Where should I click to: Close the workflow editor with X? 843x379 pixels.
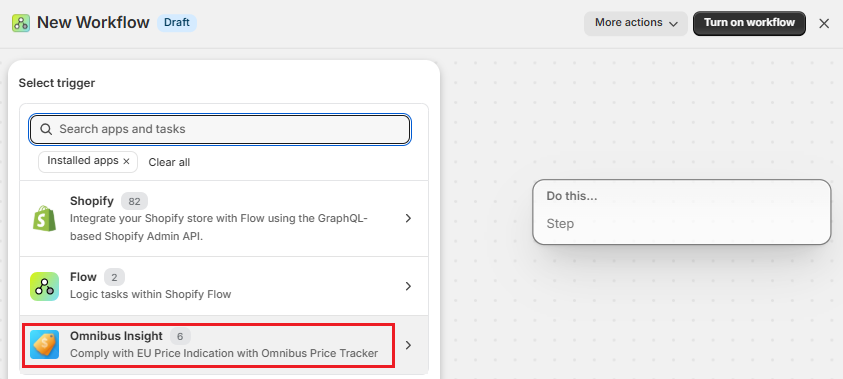point(824,24)
